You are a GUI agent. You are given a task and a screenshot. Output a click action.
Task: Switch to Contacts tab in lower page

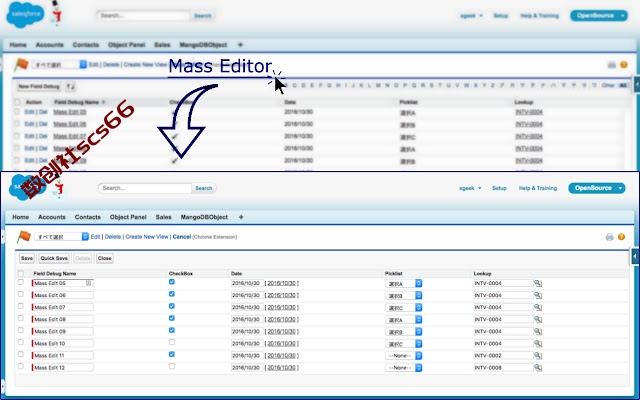[x=88, y=217]
